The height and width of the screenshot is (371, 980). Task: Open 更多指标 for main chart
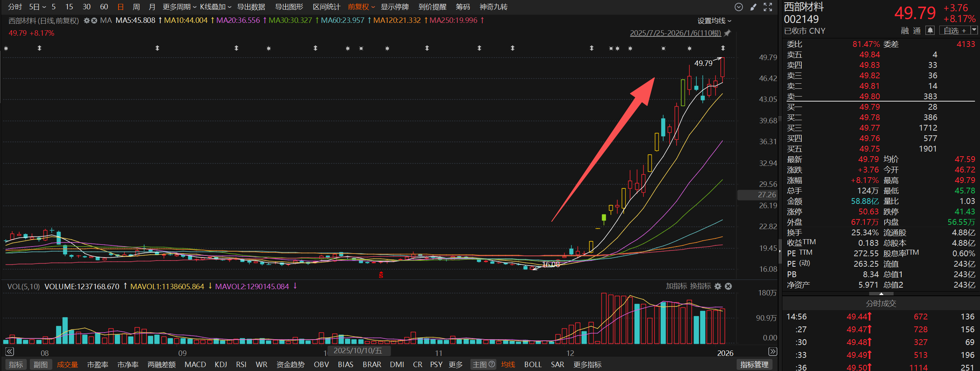coord(587,364)
